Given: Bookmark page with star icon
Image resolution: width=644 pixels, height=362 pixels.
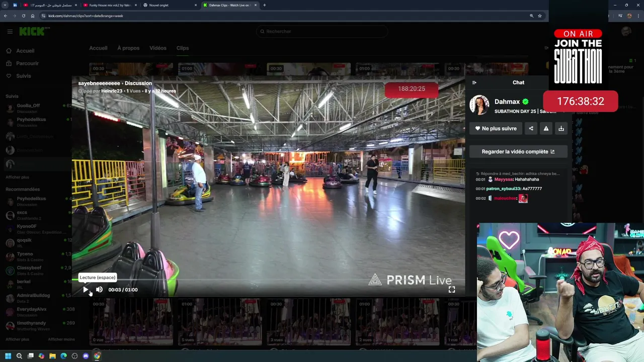Looking at the screenshot, I should (x=540, y=16).
